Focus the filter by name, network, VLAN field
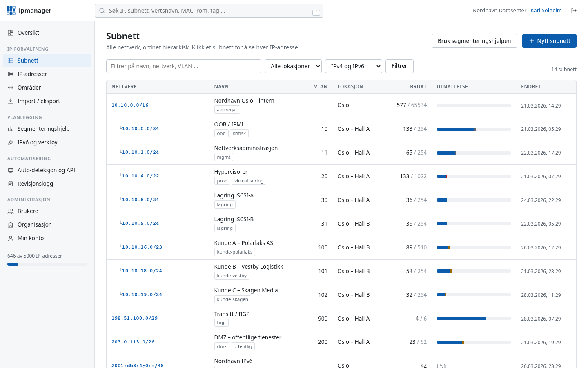This screenshot has height=368, width=588. (184, 66)
